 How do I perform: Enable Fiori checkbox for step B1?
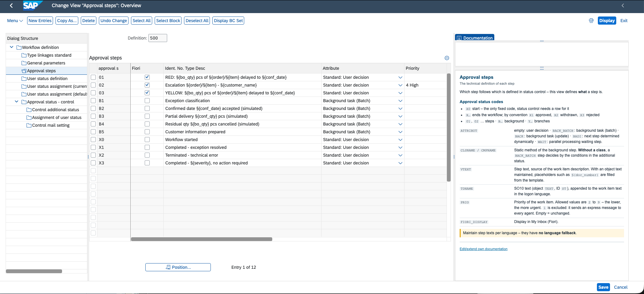[147, 101]
